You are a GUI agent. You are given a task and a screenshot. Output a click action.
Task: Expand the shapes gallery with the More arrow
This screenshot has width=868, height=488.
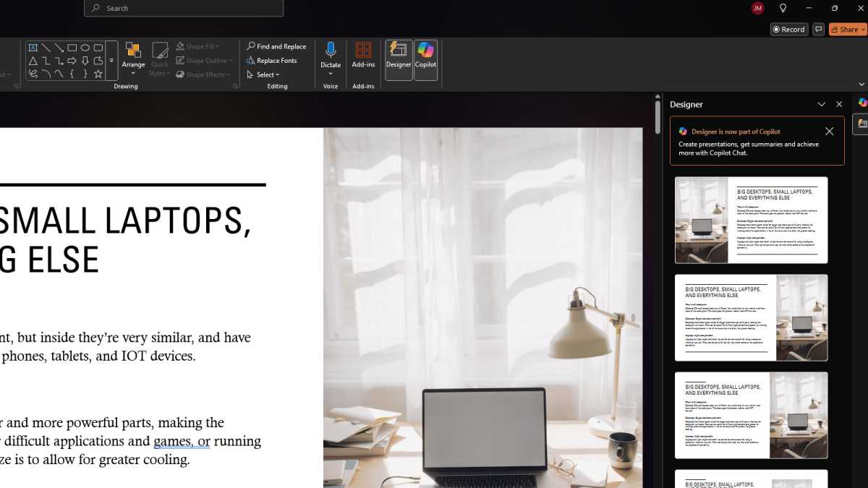pos(111,60)
